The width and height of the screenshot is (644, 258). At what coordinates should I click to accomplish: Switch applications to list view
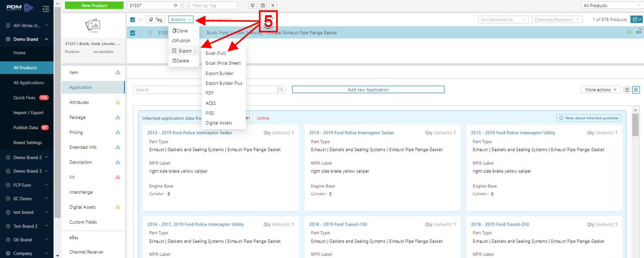click(627, 90)
